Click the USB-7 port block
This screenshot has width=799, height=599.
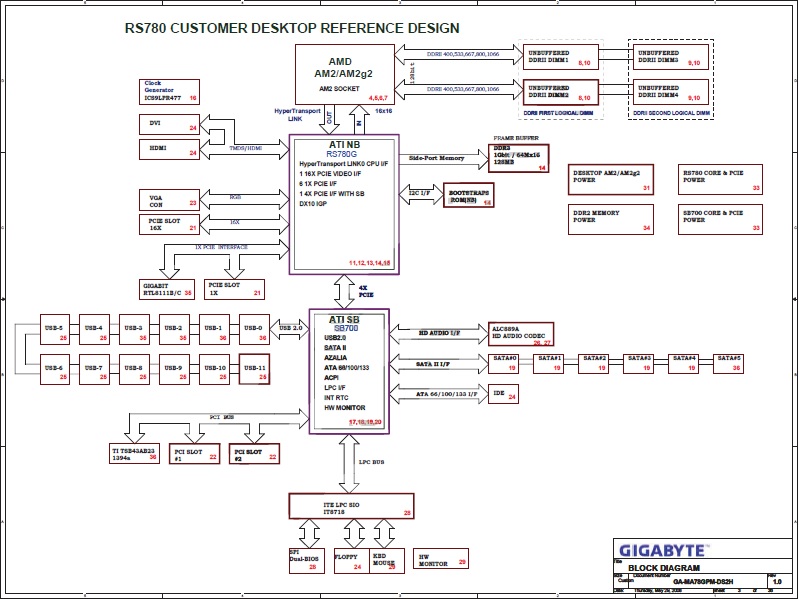point(95,369)
